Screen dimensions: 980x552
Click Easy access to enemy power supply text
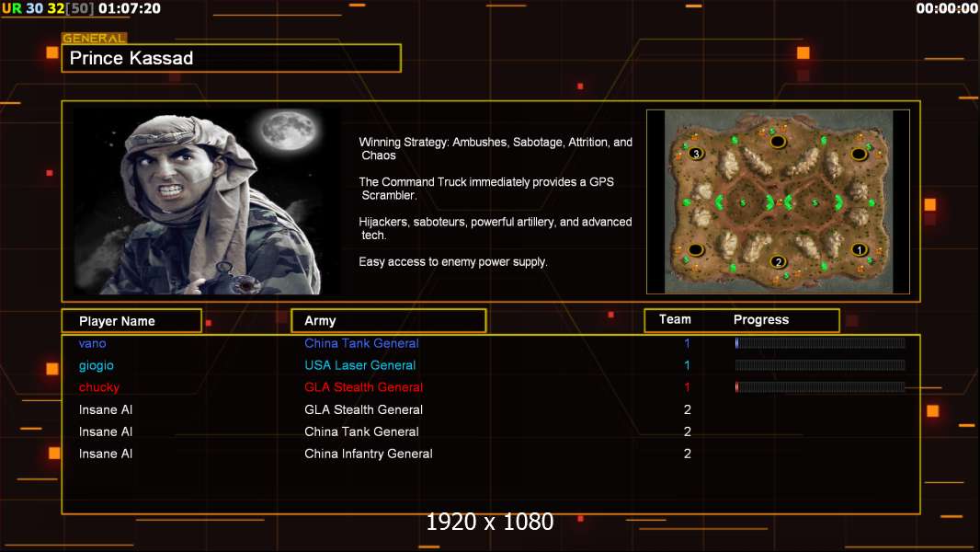tap(453, 262)
